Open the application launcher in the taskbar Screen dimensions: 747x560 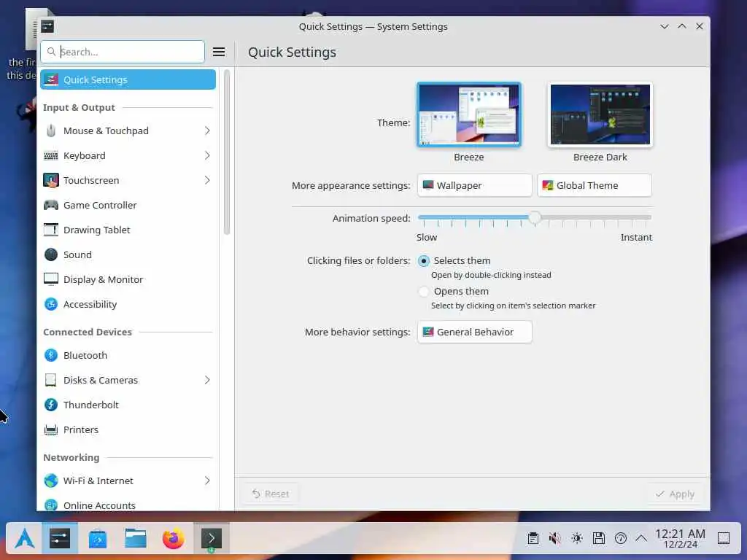(x=24, y=539)
